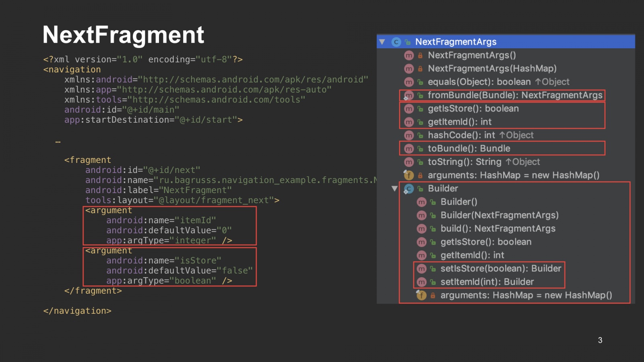644x362 pixels.
Task: Click method icon of NextFragmentArgs() constructor
Action: [x=409, y=56]
